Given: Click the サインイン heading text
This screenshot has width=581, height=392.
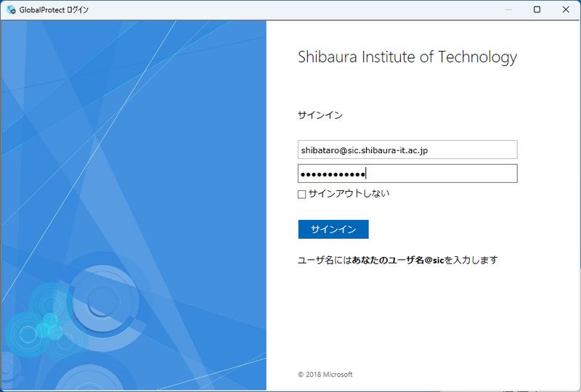Looking at the screenshot, I should (x=320, y=115).
